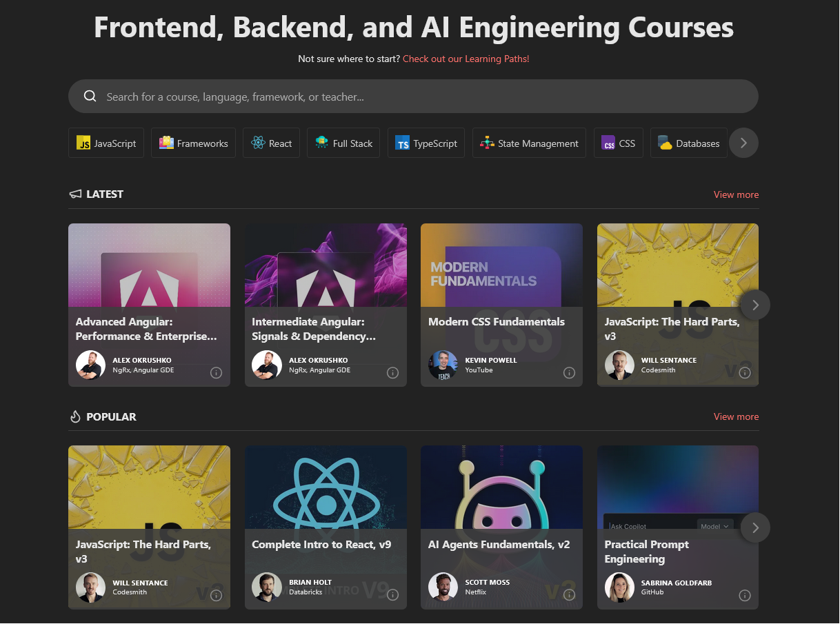Open the State Management topic icon
The image size is (840, 624).
pos(488,143)
